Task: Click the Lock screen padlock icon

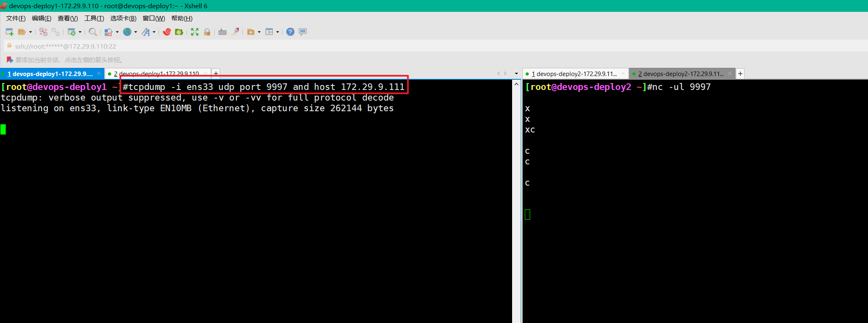Action: [x=207, y=32]
